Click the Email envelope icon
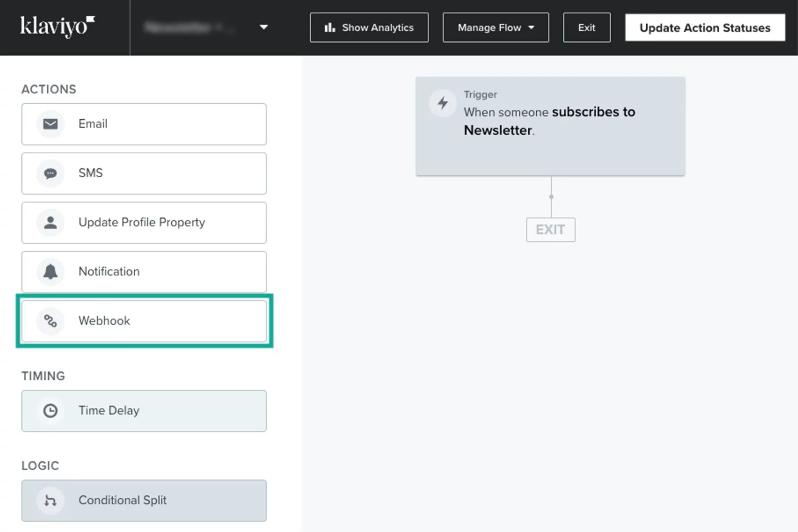This screenshot has height=532, width=798. tap(50, 124)
